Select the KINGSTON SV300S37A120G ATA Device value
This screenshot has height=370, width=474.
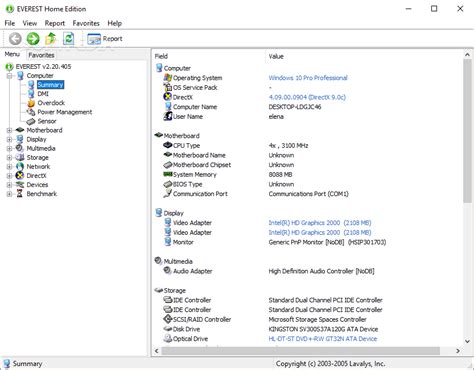[323, 329]
